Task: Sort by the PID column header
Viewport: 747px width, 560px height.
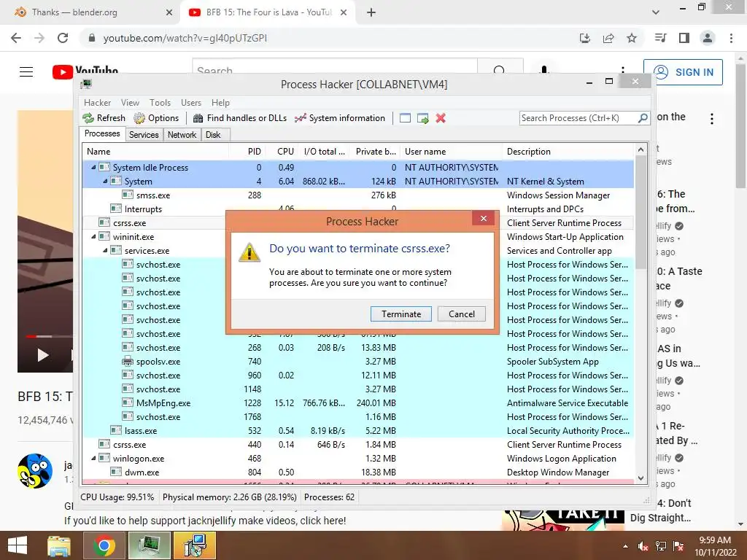Action: [x=247, y=152]
